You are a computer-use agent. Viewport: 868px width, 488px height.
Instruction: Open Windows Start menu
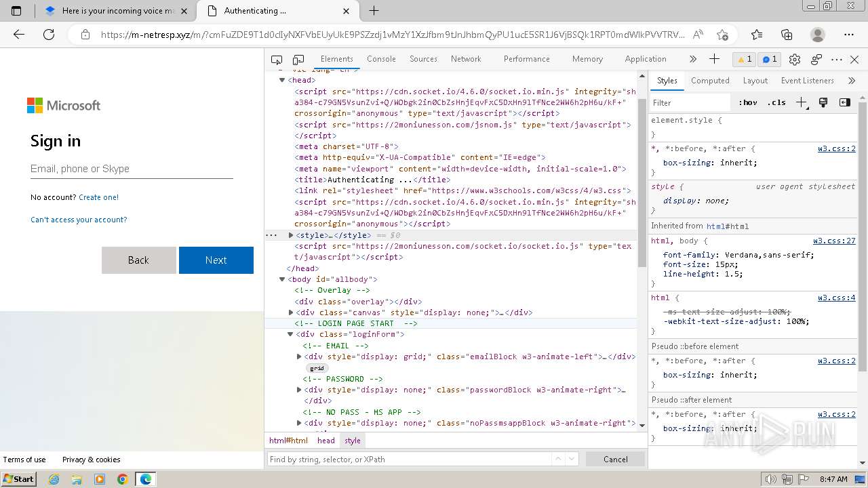click(x=18, y=479)
